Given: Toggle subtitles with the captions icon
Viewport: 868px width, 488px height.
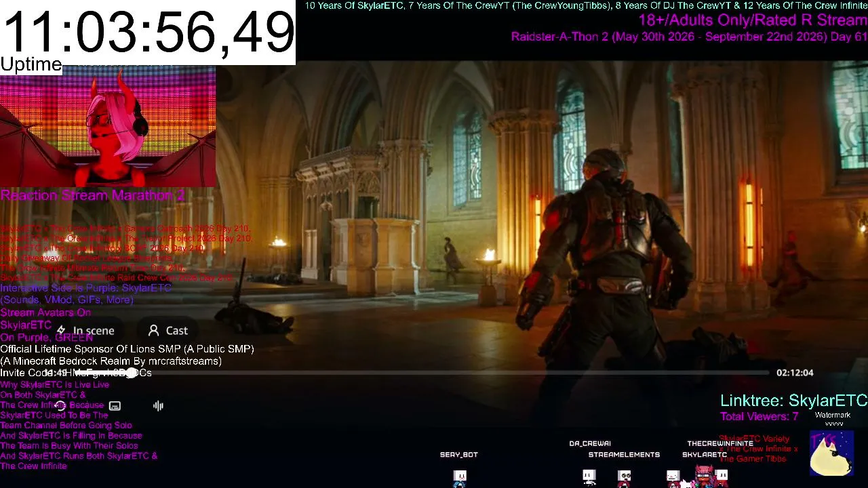Looking at the screenshot, I should 115,406.
